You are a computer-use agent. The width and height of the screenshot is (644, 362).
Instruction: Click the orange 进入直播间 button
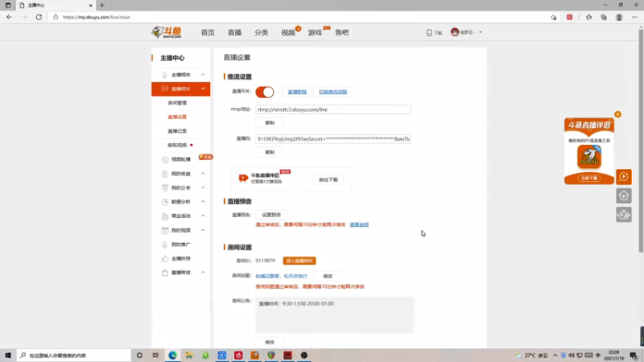pyautogui.click(x=299, y=261)
